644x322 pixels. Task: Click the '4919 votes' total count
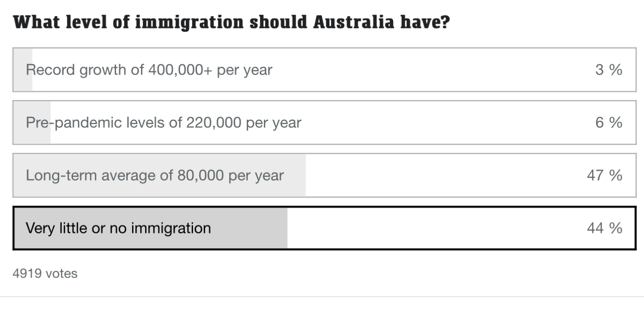(x=45, y=274)
